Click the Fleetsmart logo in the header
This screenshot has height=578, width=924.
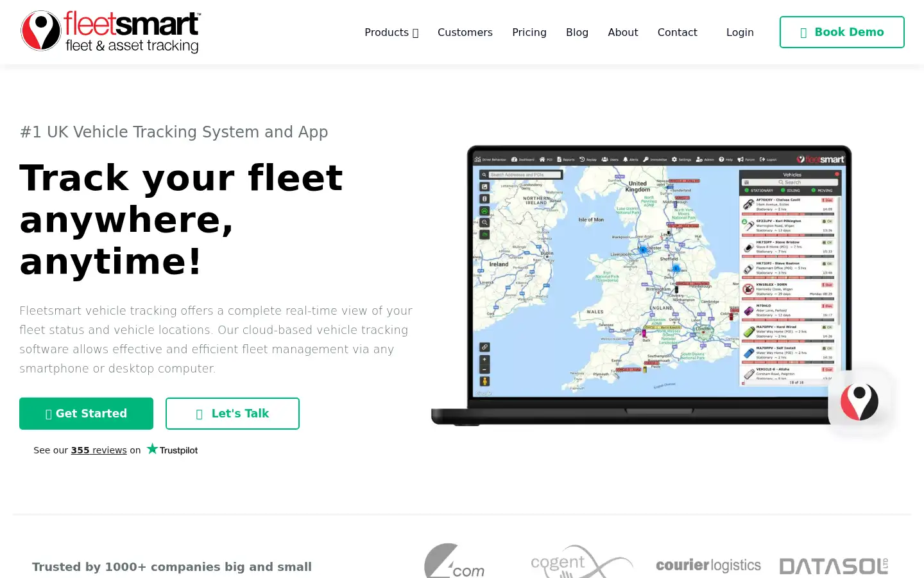(x=110, y=31)
